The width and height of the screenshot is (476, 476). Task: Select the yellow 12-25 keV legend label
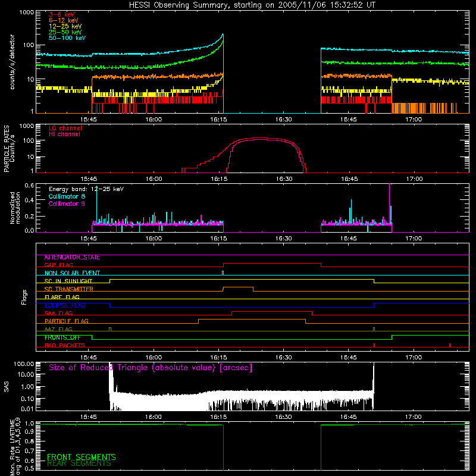[65, 26]
